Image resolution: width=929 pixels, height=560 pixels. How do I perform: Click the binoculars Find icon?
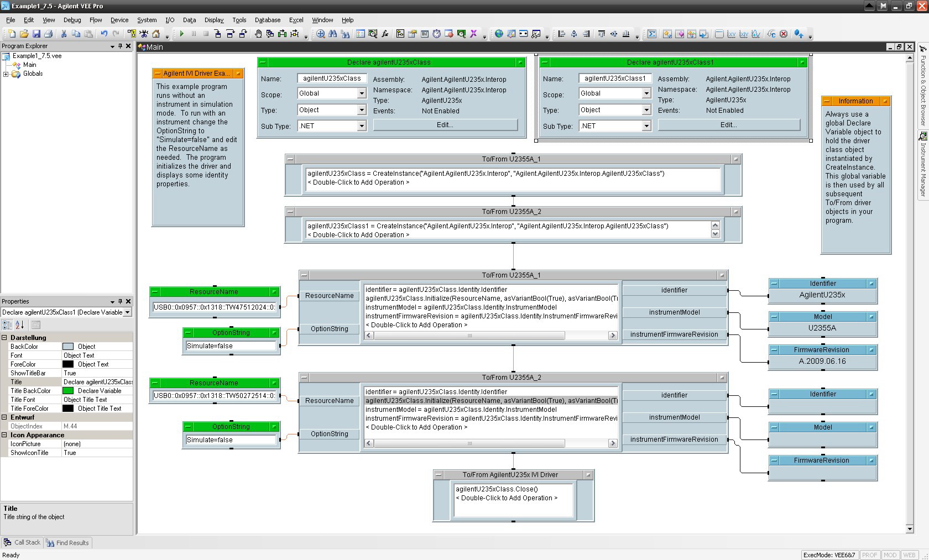coord(332,34)
